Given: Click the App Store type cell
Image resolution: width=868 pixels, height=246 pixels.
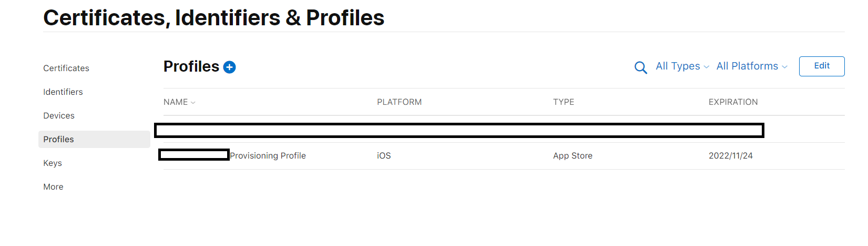Looking at the screenshot, I should tap(573, 156).
